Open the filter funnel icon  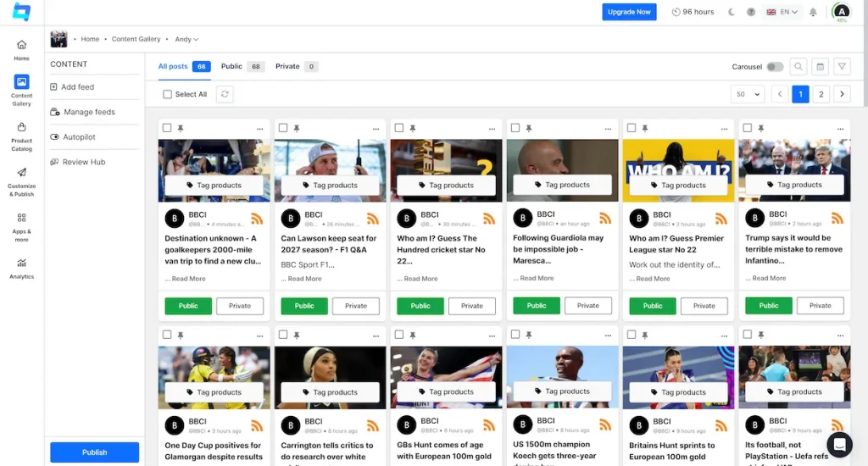[x=842, y=66]
